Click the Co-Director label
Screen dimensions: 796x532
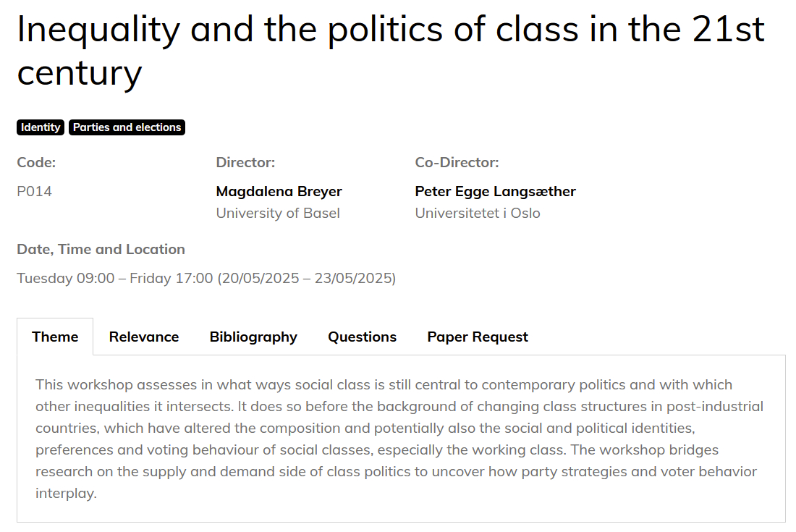pyautogui.click(x=457, y=162)
